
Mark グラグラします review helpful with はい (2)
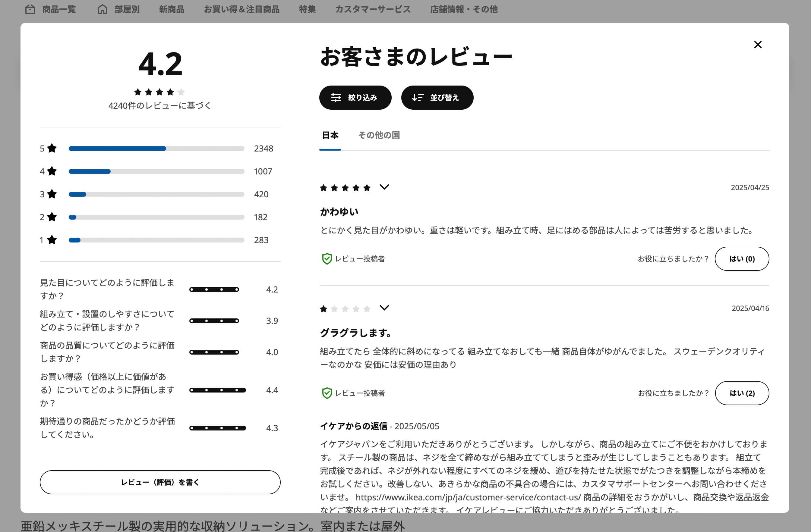pyautogui.click(x=742, y=393)
